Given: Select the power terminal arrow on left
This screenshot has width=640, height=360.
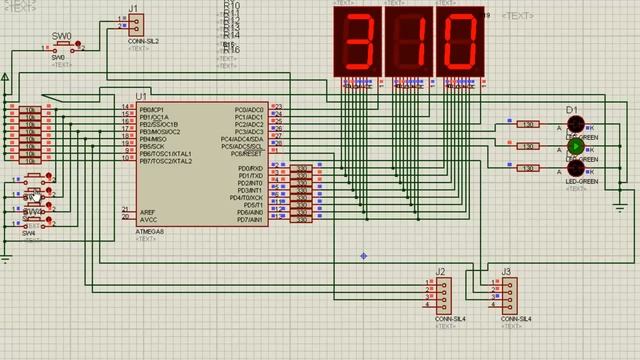Looking at the screenshot, I should (5, 78).
